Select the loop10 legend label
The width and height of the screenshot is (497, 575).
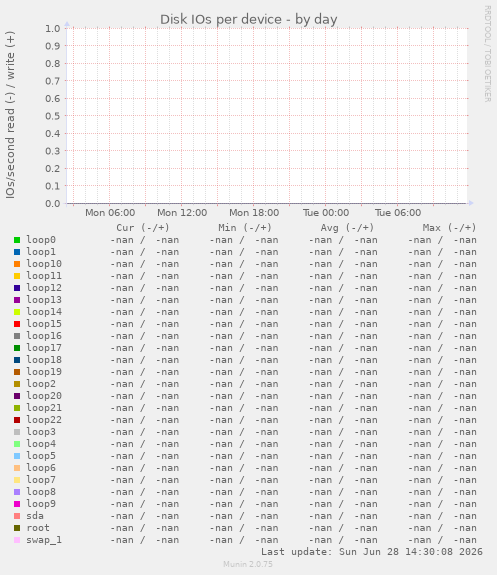[x=44, y=264]
